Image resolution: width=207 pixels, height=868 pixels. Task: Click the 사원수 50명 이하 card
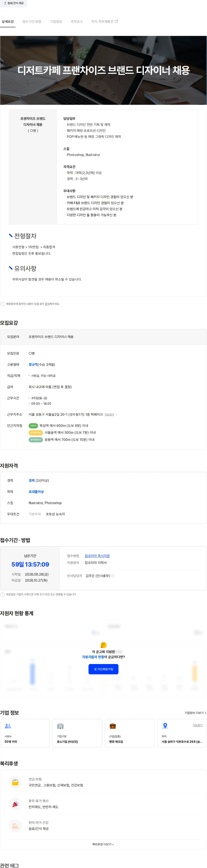coord(25,733)
